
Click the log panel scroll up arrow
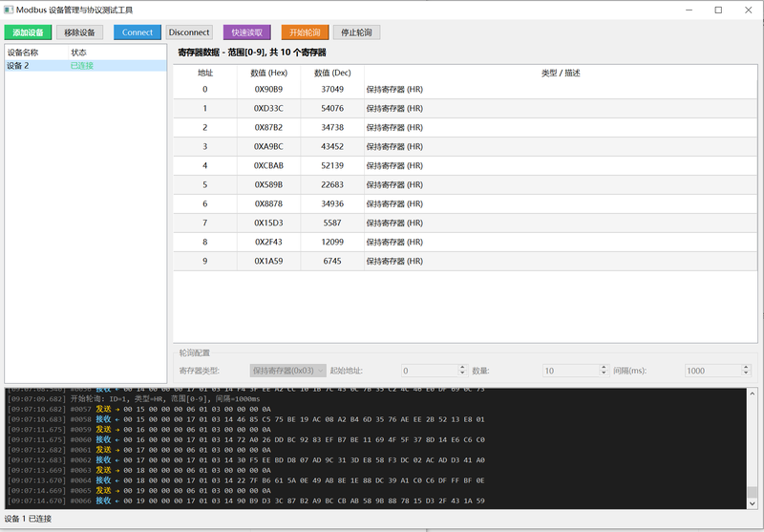tap(753, 394)
